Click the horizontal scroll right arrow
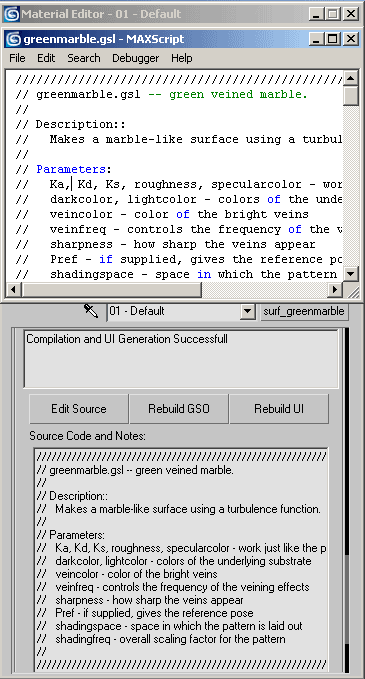Screen dimensions: 365x679 pyautogui.click(x=335, y=289)
